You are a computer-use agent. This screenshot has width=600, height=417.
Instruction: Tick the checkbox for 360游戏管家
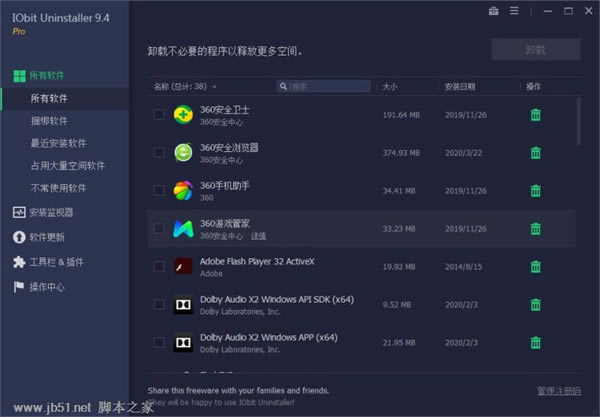[x=159, y=229]
